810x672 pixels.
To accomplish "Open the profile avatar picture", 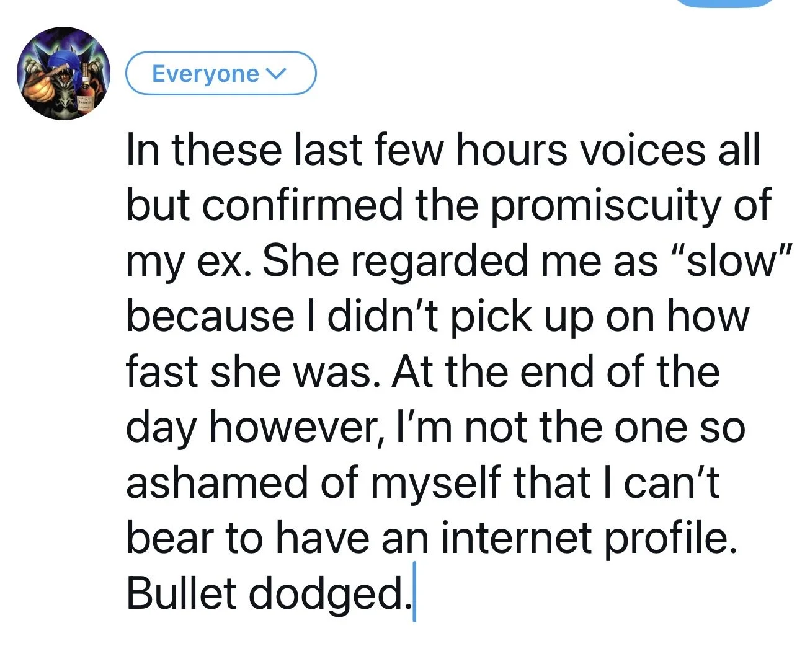I will (x=63, y=73).
